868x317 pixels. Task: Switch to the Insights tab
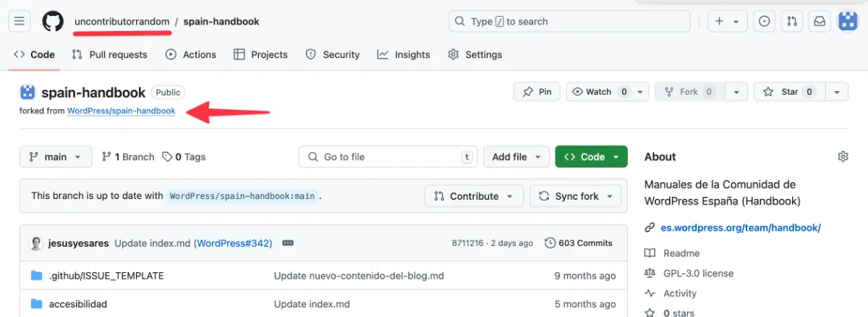(x=404, y=54)
